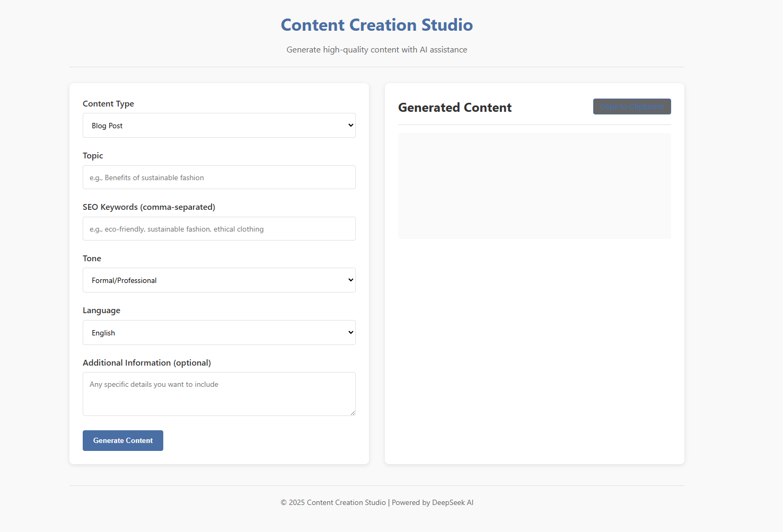Click the "Additional Information (optional)" label
783x532 pixels.
pyautogui.click(x=147, y=363)
